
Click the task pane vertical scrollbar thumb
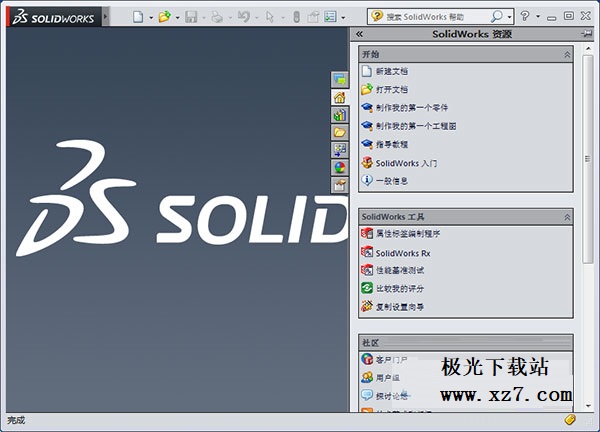click(x=588, y=159)
